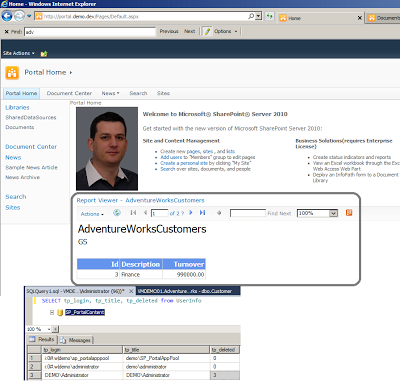Expand the report Actions dropdown
Image resolution: width=400 pixels, height=381 pixels.
tap(92, 214)
